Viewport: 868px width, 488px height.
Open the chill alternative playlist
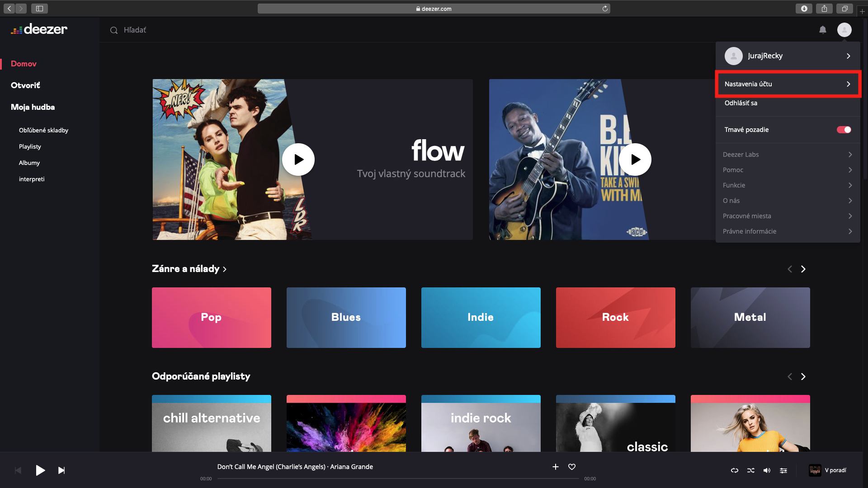click(212, 423)
